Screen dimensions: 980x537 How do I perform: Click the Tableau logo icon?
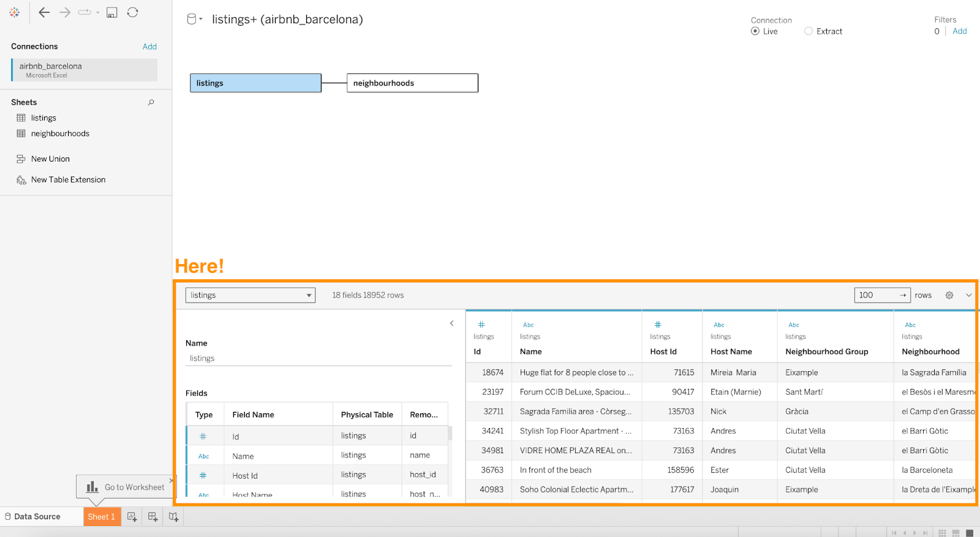(x=14, y=12)
